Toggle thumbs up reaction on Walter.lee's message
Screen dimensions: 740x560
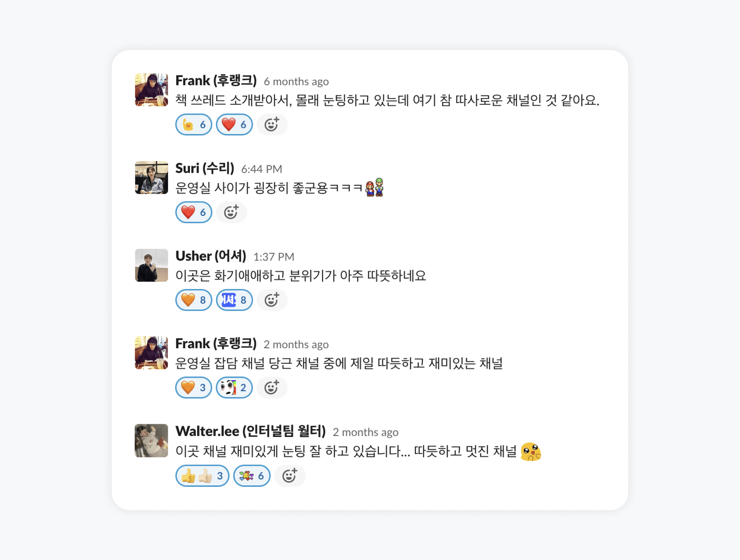point(202,476)
